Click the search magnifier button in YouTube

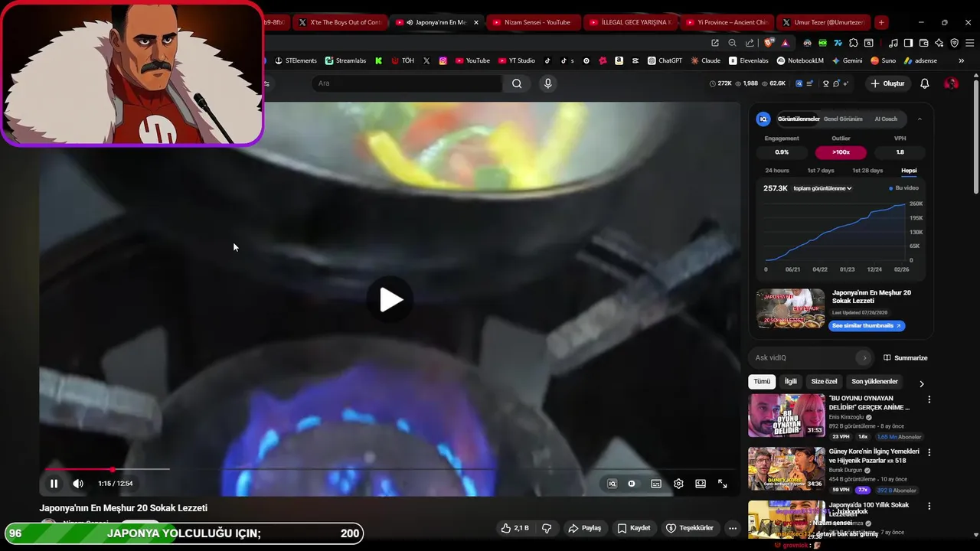(x=517, y=83)
